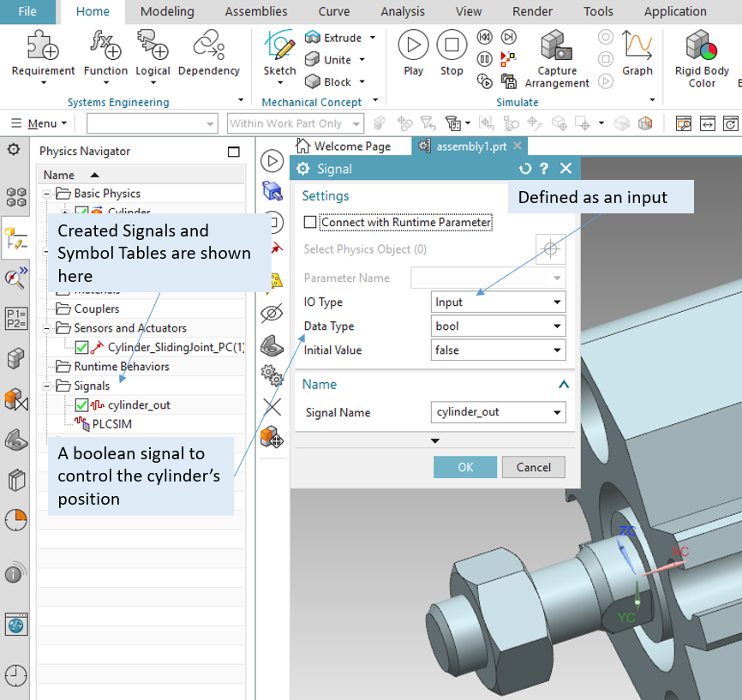The height and width of the screenshot is (700, 742).
Task: Toggle the Cylinder_SlidingJoint_PC(1) checkbox
Action: click(x=82, y=347)
